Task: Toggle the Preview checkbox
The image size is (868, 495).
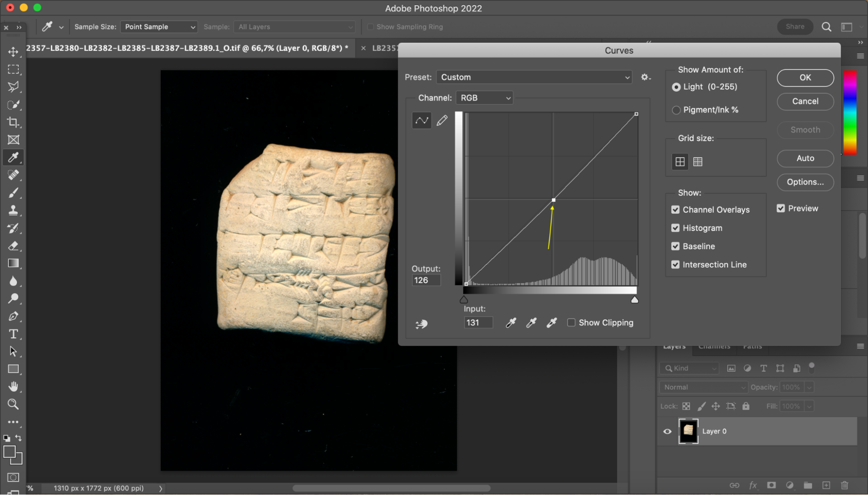Action: (781, 208)
